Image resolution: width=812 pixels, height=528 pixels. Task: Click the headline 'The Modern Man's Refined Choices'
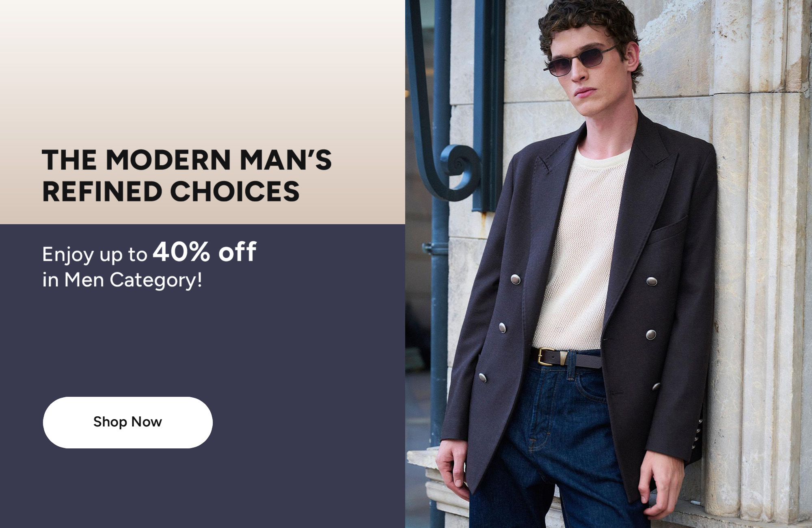[x=187, y=175]
